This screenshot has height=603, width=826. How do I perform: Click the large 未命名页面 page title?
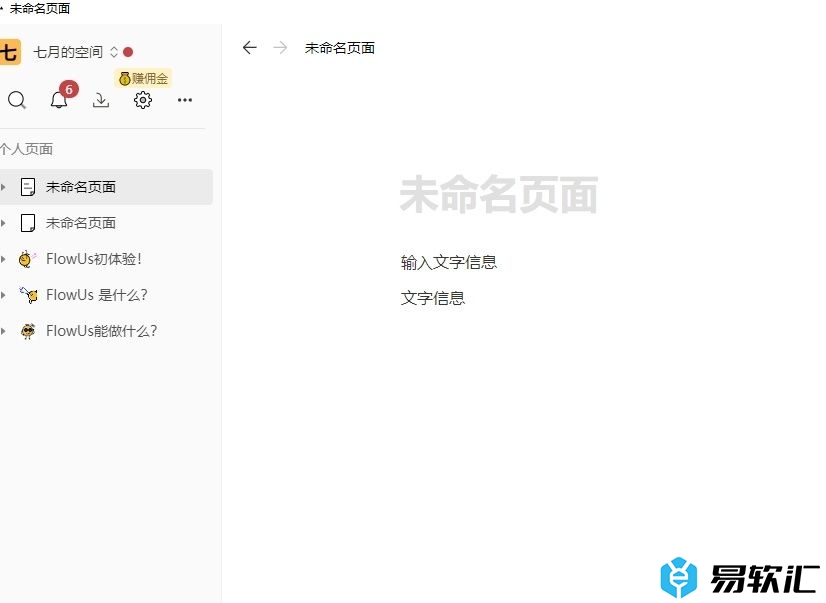[x=498, y=194]
